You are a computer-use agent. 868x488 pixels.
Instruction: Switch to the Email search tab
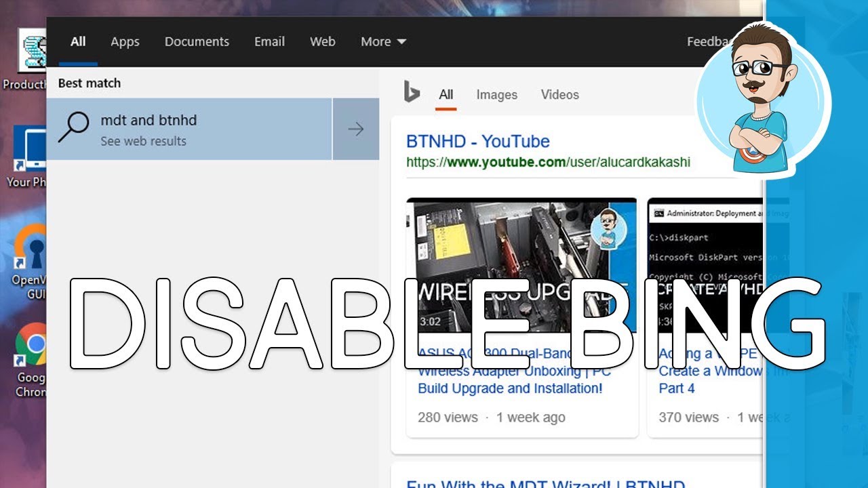[x=269, y=41]
